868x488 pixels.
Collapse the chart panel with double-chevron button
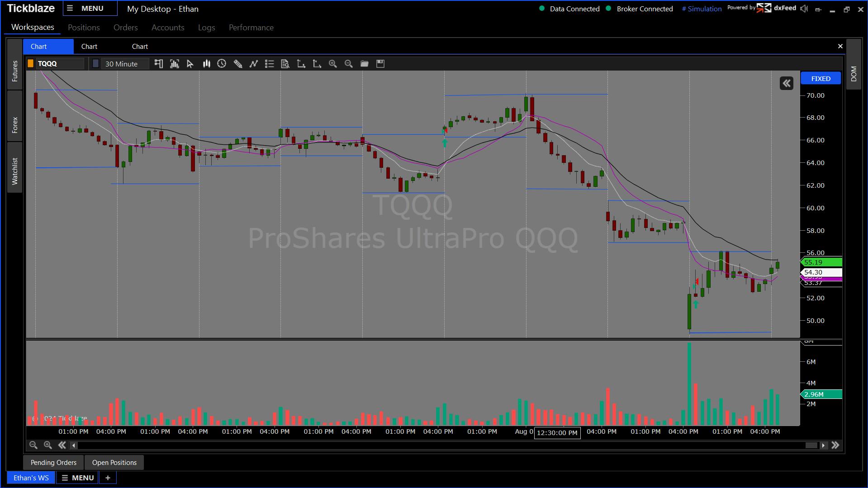tap(787, 83)
